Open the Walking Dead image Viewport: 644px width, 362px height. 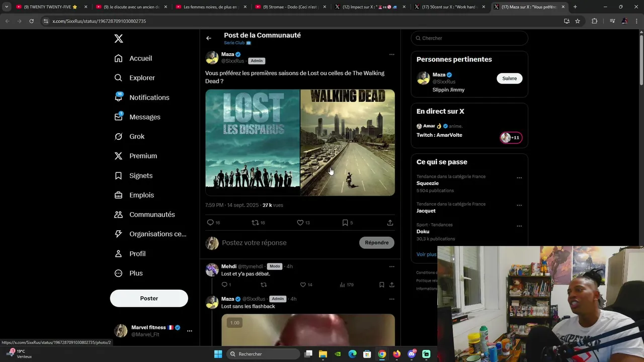348,142
